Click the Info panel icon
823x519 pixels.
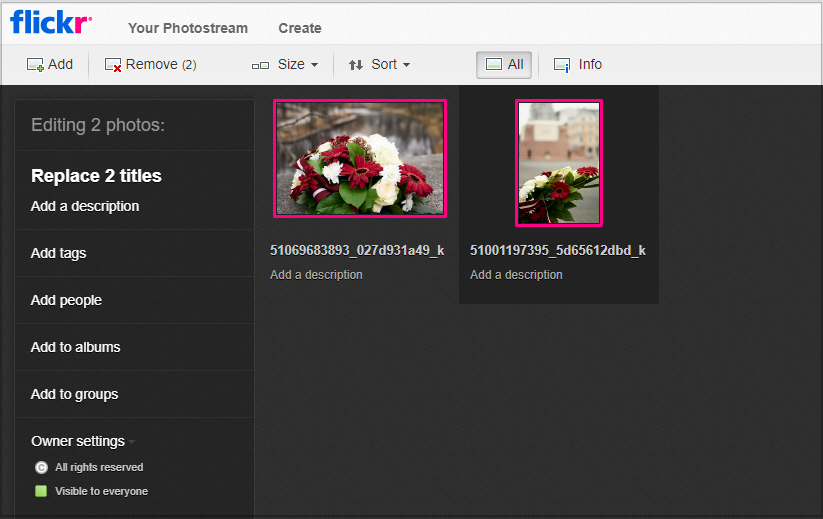click(x=562, y=65)
